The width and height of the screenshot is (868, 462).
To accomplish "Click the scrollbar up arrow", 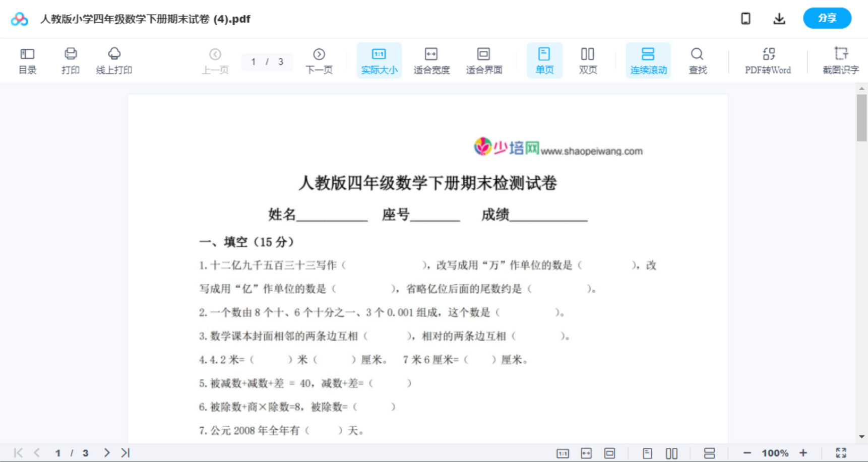I will [x=862, y=88].
